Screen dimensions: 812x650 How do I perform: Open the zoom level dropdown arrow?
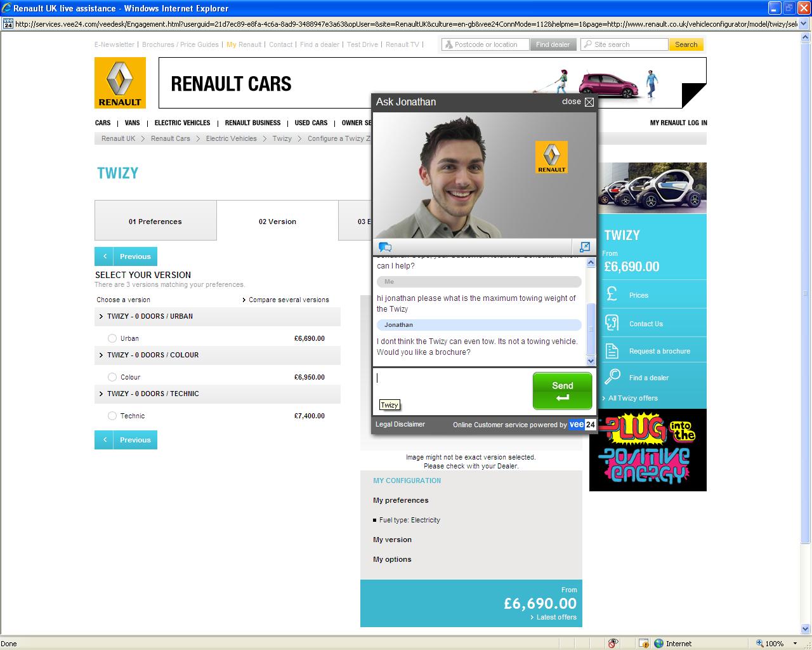coord(795,644)
